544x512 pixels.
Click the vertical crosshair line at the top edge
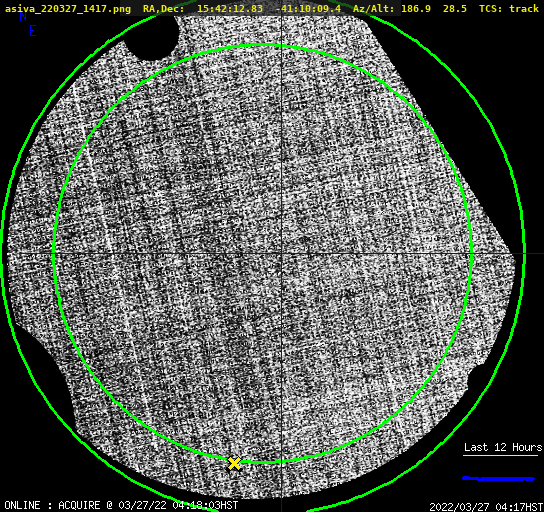click(281, 17)
